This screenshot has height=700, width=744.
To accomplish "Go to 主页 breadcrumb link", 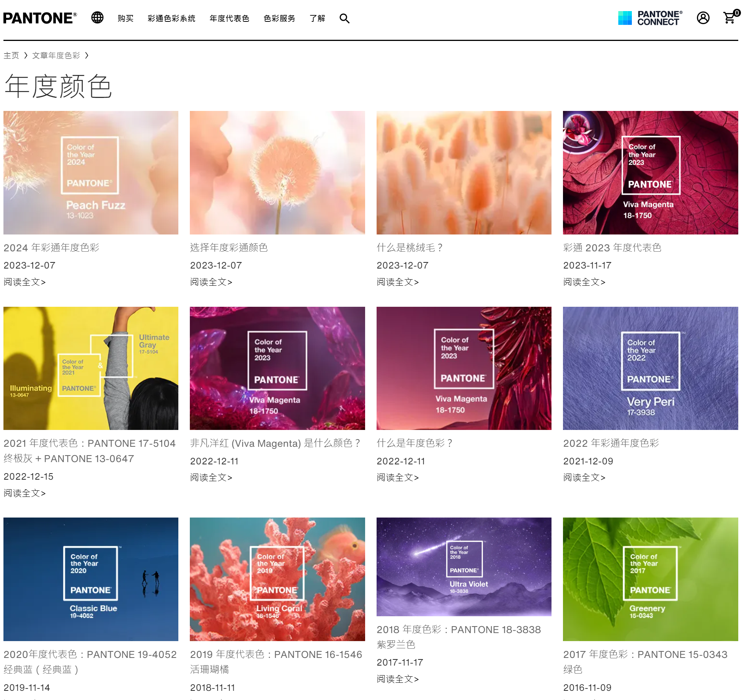I will [11, 55].
